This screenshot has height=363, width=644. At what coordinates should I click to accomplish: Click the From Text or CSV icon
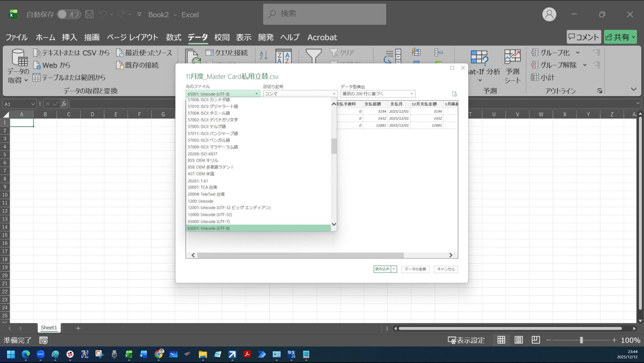[x=37, y=53]
